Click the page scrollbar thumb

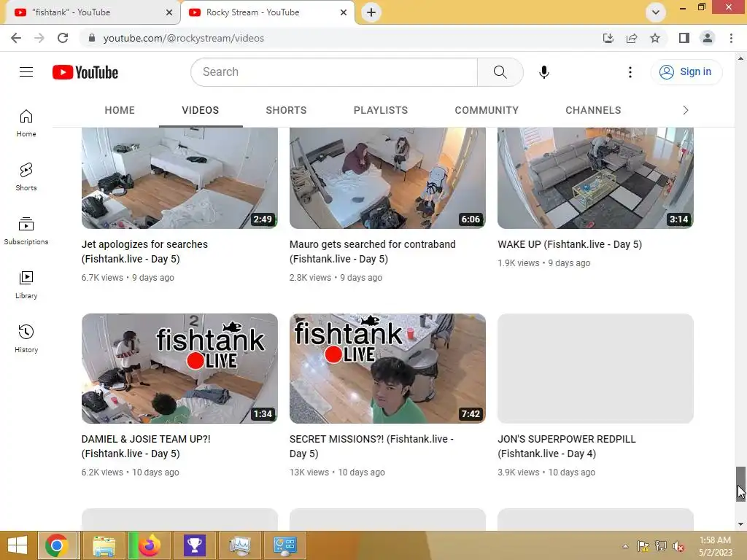click(x=740, y=484)
